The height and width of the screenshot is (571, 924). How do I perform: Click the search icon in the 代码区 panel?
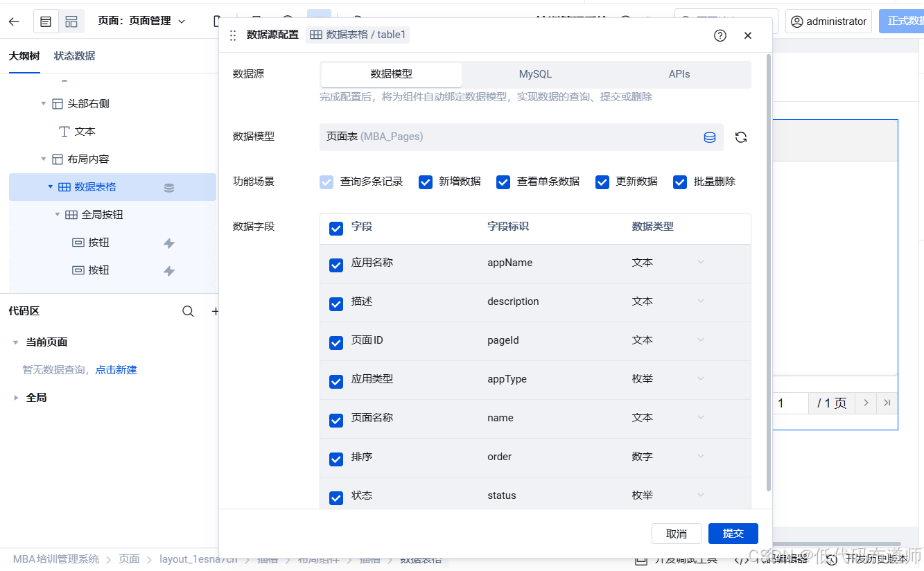188,311
